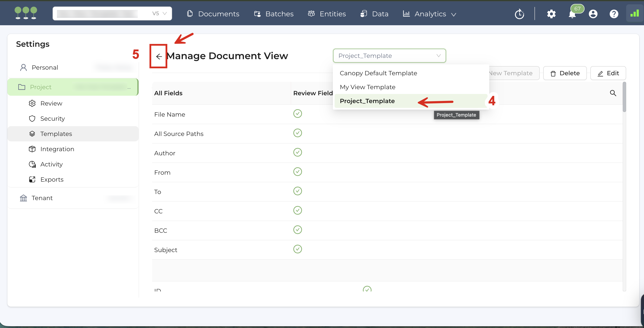The image size is (644, 328).
Task: Choose My View Template from list
Action: coord(367,87)
